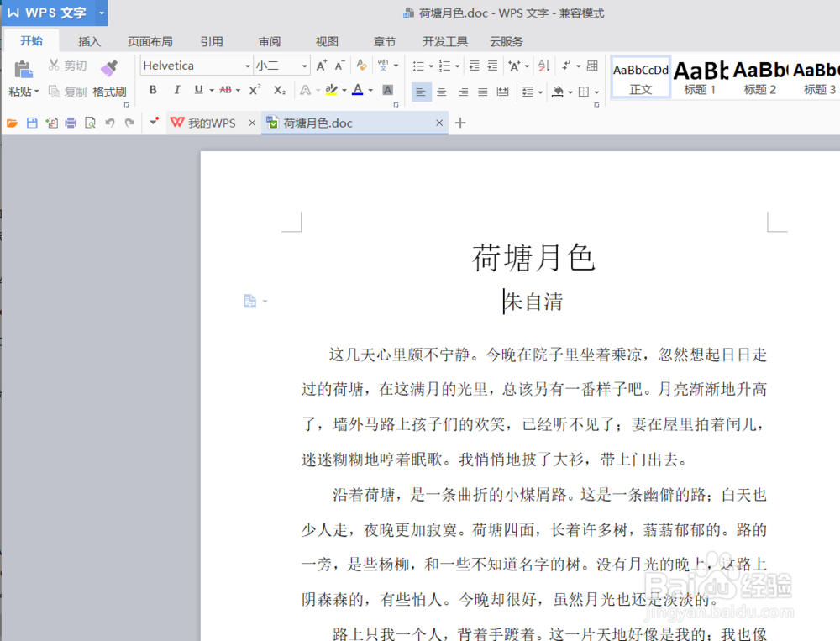The height and width of the screenshot is (641, 840).
Task: Toggle character shading icon
Action: click(388, 90)
